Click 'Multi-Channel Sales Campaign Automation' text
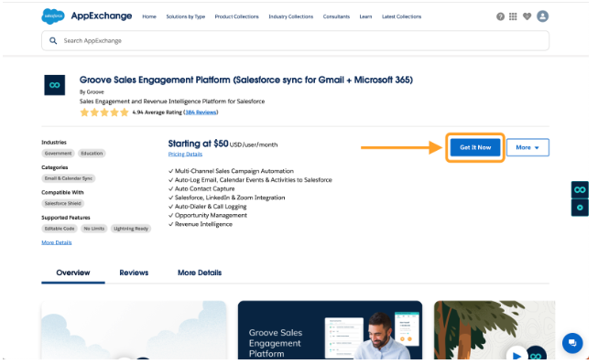Viewport: 598px width, 364px height. [234, 171]
